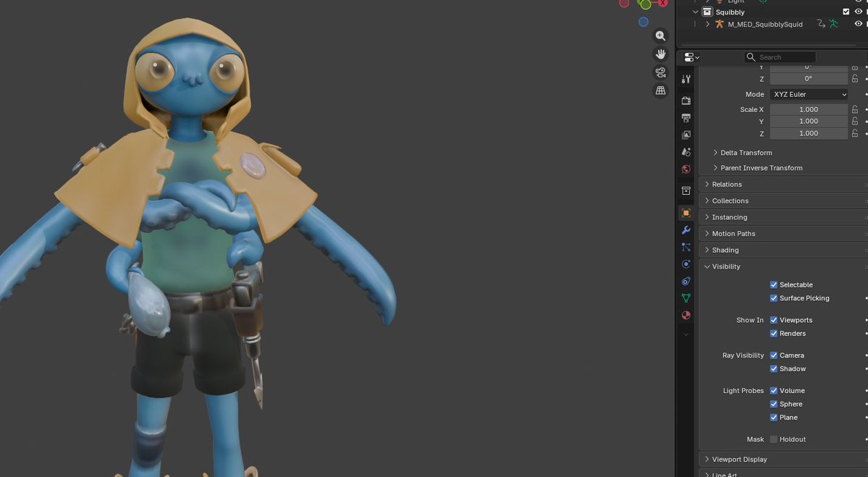Open the rotation Mode XYZ Euler dropdown
868x477 pixels.
809,95
